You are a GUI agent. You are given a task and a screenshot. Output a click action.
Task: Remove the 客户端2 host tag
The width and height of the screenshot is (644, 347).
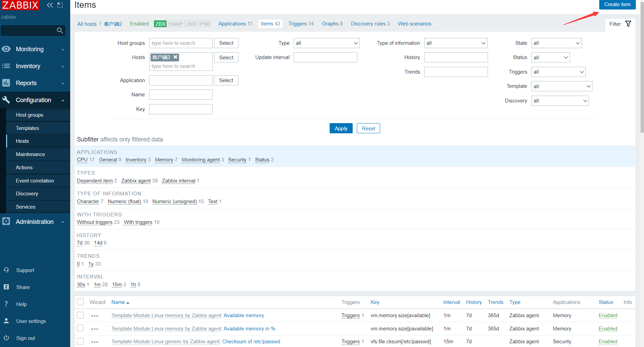pos(175,57)
